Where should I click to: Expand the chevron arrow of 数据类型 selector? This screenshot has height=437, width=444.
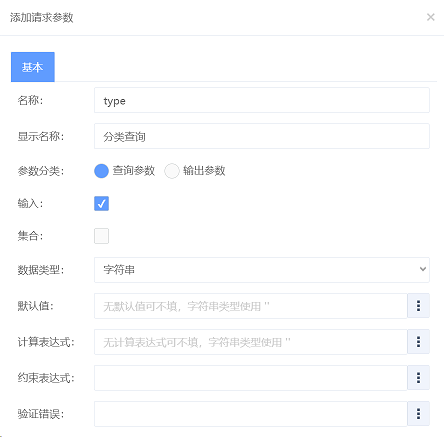pyautogui.click(x=423, y=269)
